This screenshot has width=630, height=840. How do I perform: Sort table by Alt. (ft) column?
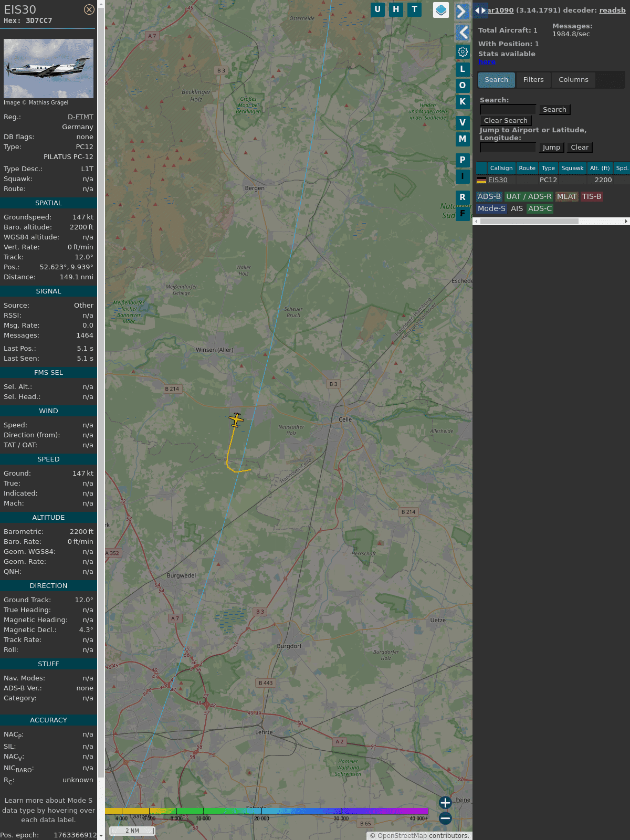(600, 168)
